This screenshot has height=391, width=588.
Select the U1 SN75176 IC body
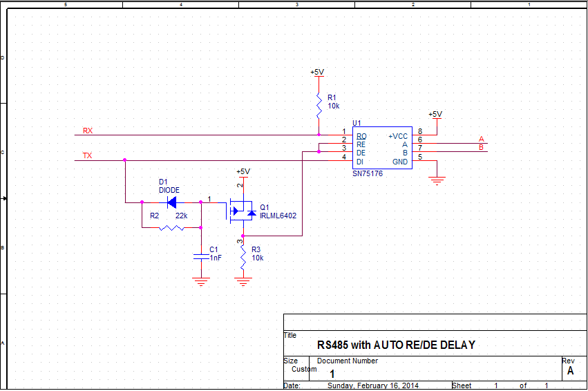point(382,148)
